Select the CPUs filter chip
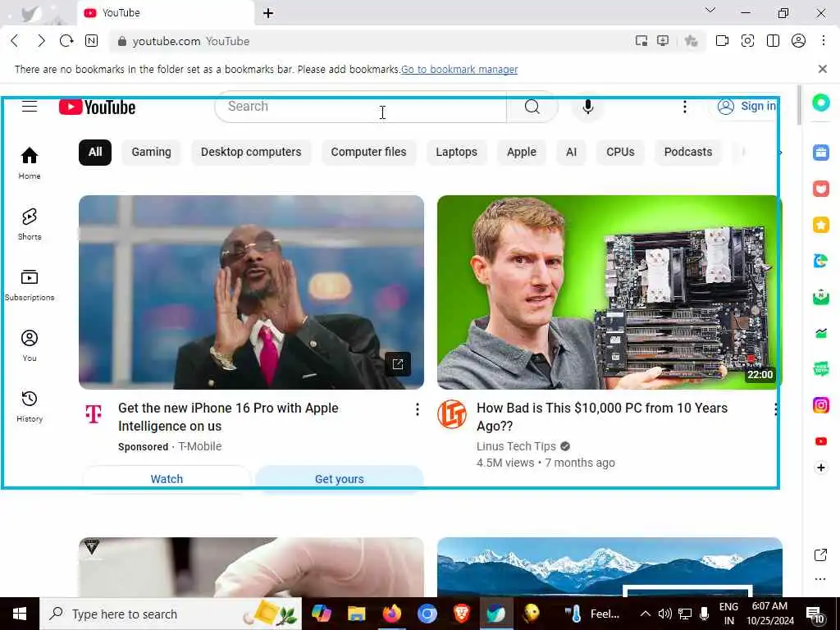Screen dimensions: 840x630 point(620,152)
